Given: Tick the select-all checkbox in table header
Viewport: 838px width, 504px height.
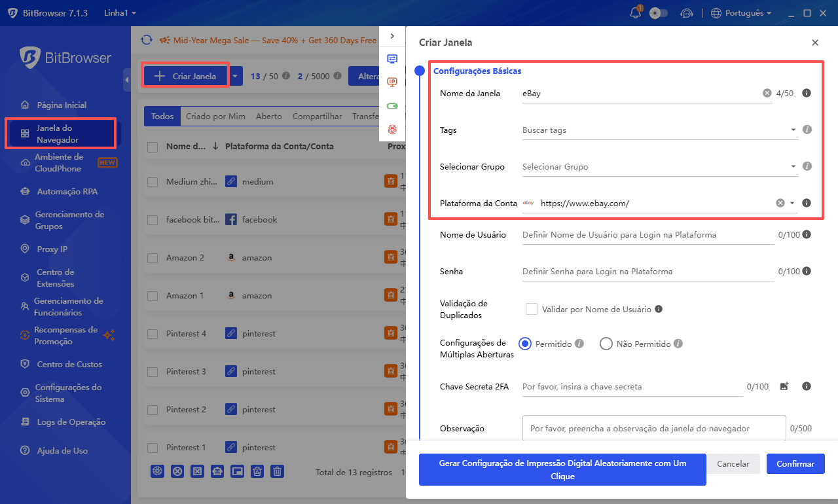Looking at the screenshot, I should point(153,147).
